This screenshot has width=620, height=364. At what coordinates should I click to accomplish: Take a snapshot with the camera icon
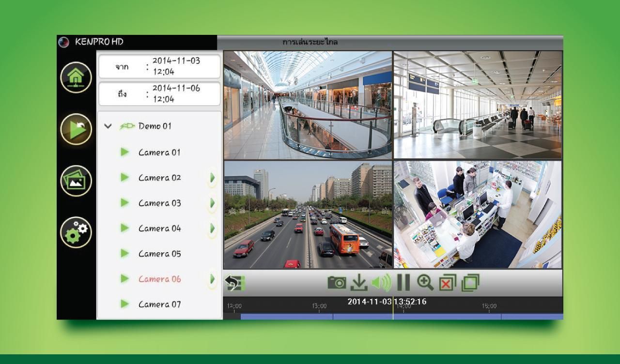tap(337, 283)
